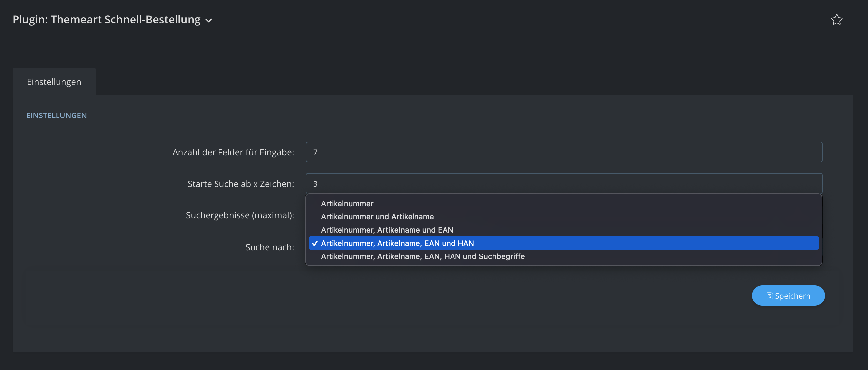Add plugin page to favorites star
The height and width of the screenshot is (370, 868).
click(x=836, y=20)
